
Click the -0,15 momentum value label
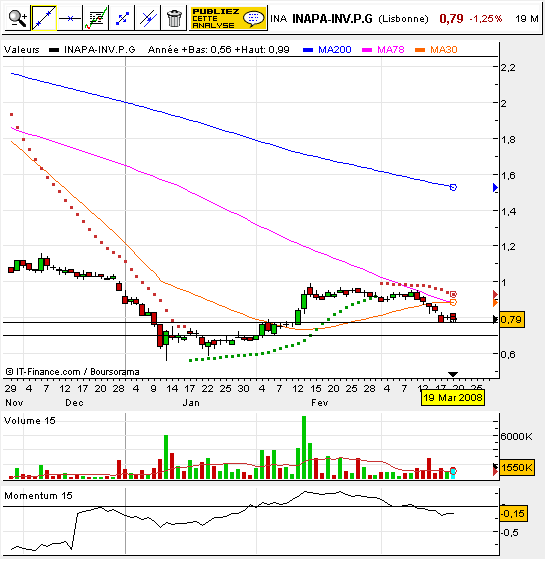[x=513, y=514]
